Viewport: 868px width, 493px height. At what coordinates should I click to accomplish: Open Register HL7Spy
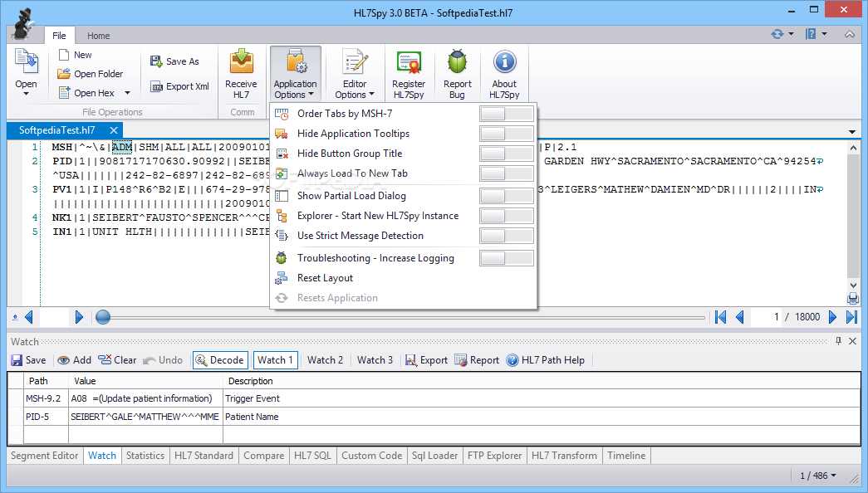(x=409, y=74)
